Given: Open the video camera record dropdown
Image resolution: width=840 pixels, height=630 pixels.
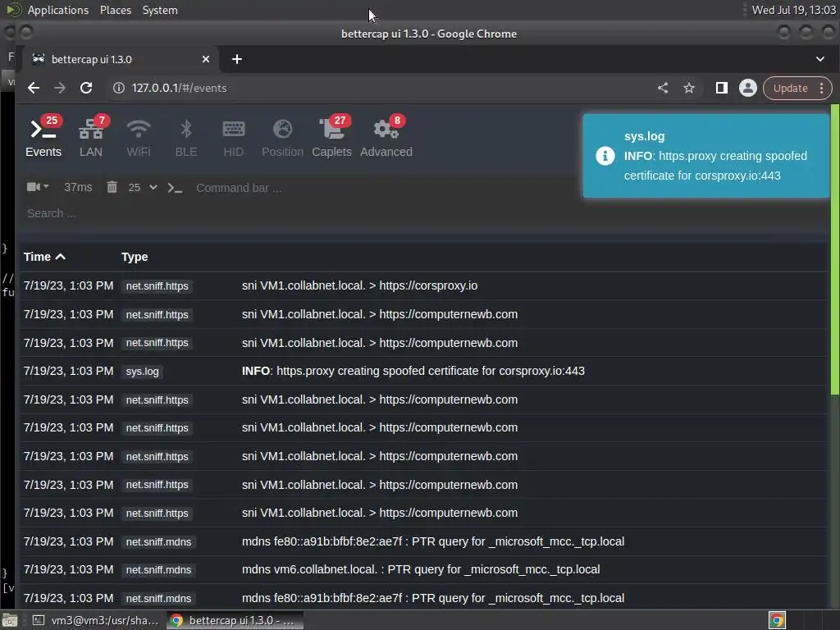Looking at the screenshot, I should tap(38, 186).
